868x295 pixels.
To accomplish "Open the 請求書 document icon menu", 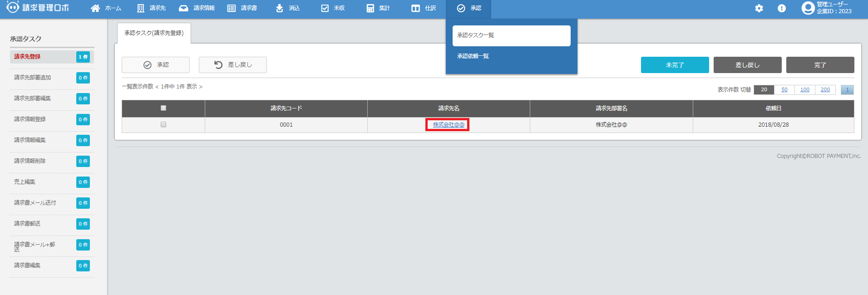I will (232, 8).
